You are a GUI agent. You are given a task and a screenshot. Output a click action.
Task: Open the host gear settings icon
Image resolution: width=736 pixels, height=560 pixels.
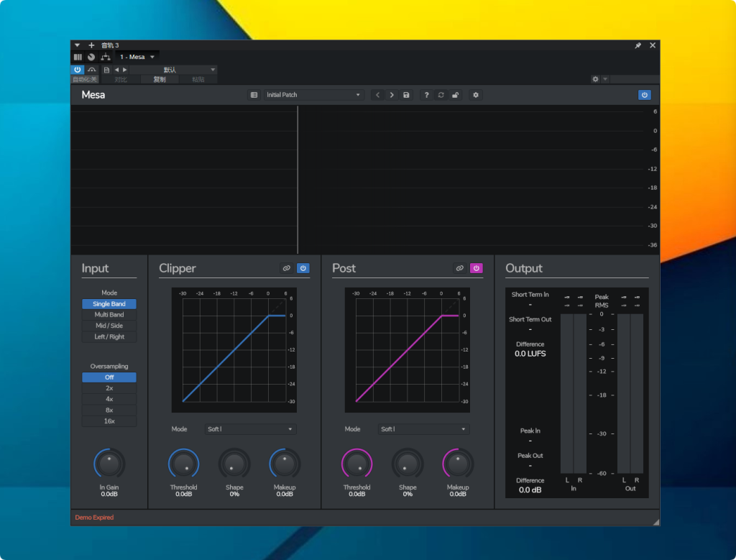(595, 79)
